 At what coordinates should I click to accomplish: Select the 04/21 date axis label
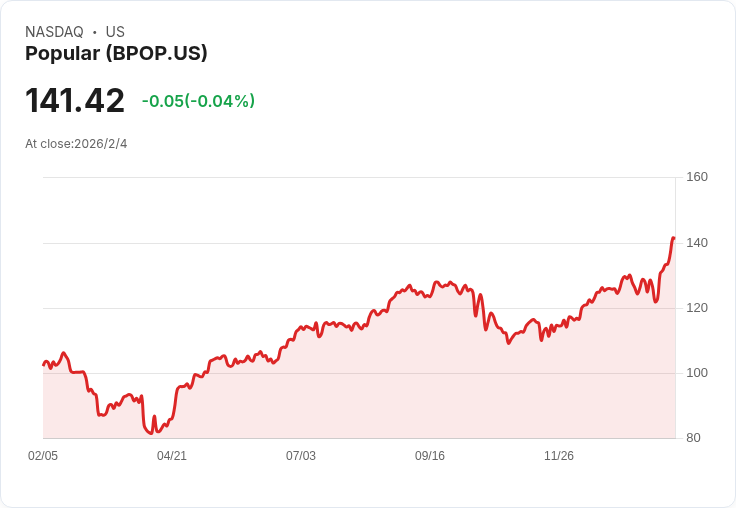172,456
